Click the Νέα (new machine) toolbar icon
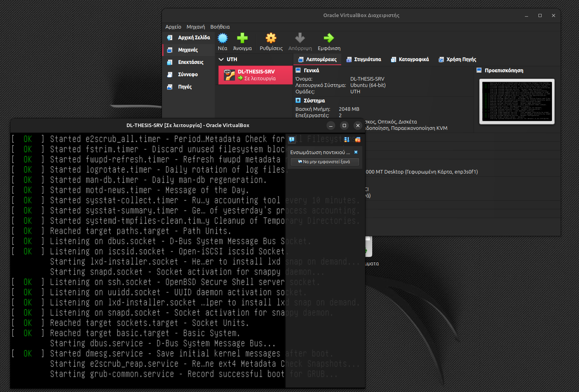This screenshot has height=392, width=579. click(223, 38)
